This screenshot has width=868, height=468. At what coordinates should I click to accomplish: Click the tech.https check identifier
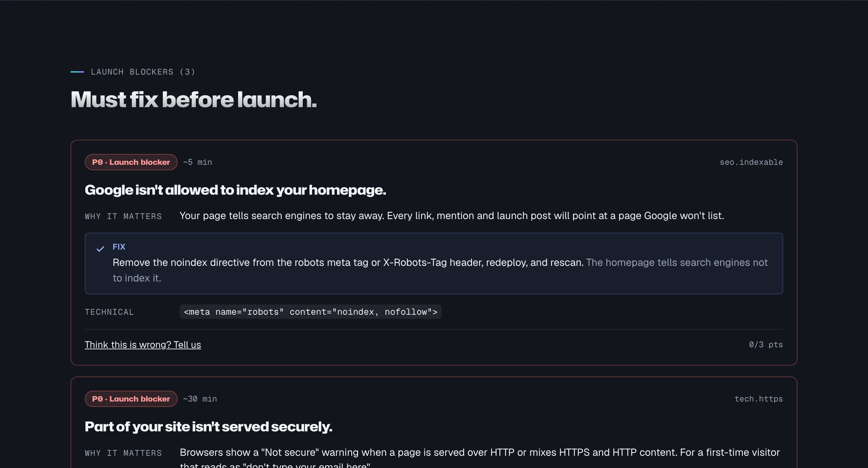click(758, 399)
